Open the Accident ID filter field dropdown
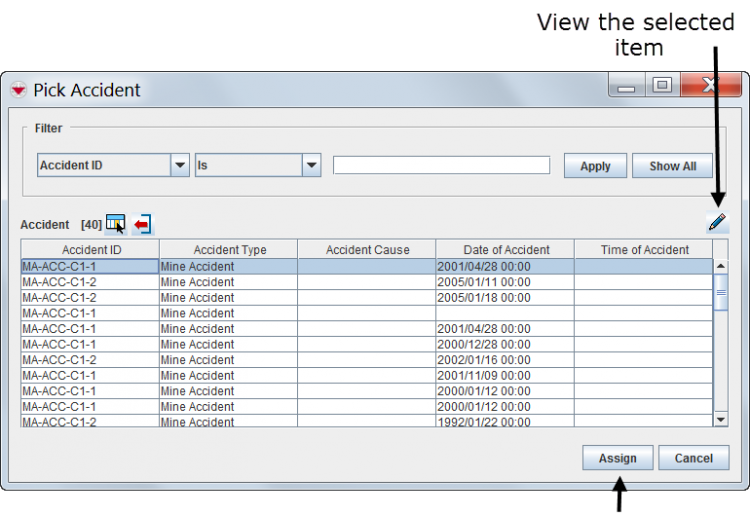This screenshot has width=750, height=516. coord(180,166)
